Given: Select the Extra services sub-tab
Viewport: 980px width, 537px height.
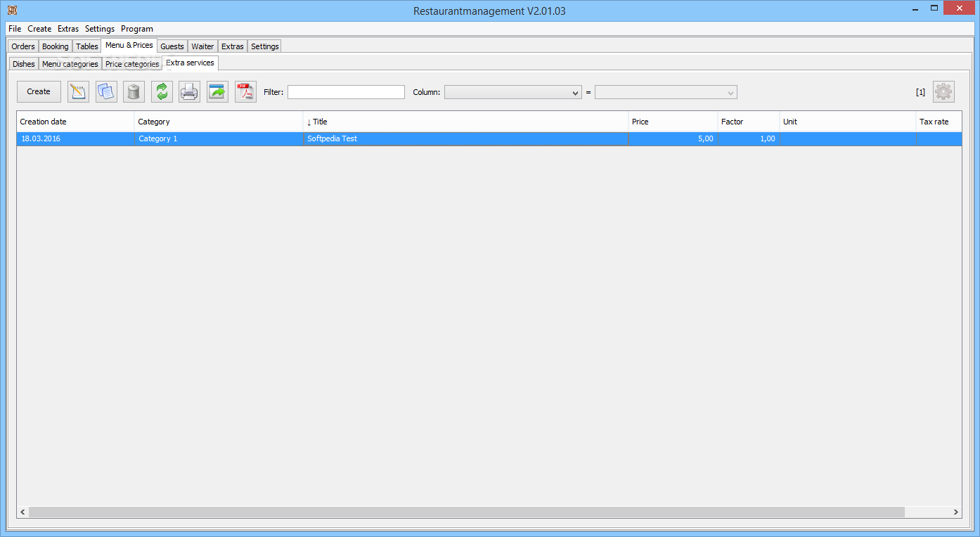Looking at the screenshot, I should click(x=191, y=63).
